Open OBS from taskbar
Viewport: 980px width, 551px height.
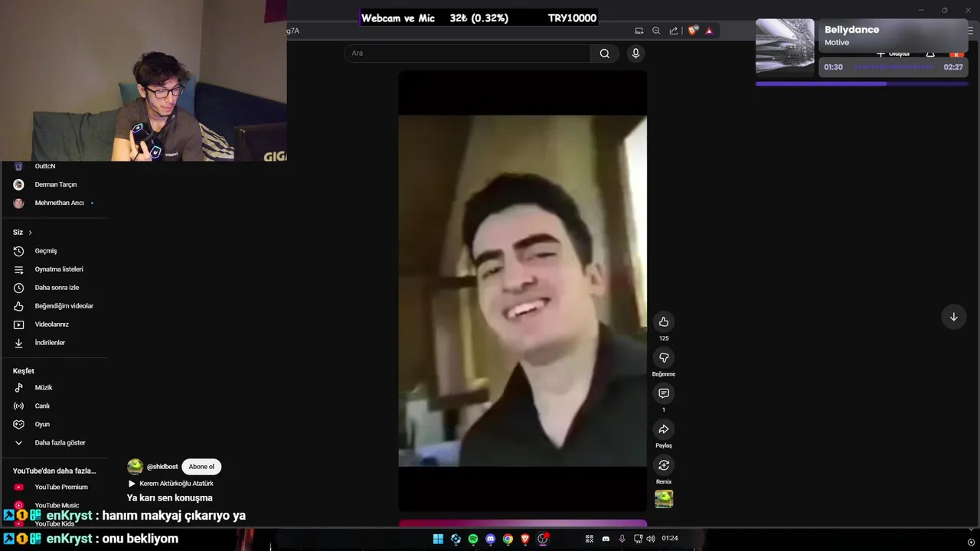pos(543,539)
